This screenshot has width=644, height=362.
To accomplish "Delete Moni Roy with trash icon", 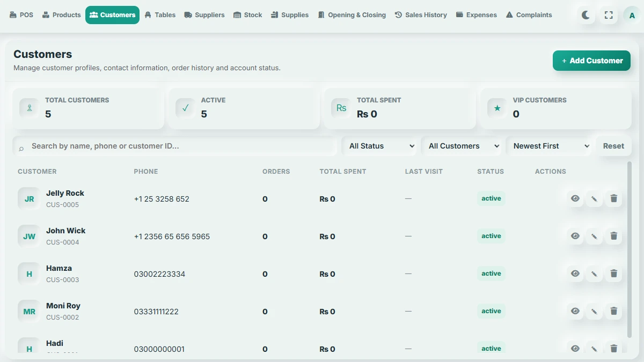I will 614,311.
